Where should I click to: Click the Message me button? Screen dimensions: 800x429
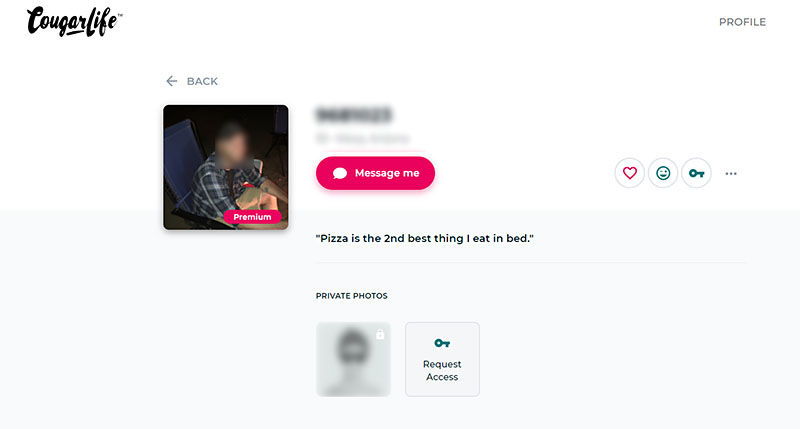(376, 173)
